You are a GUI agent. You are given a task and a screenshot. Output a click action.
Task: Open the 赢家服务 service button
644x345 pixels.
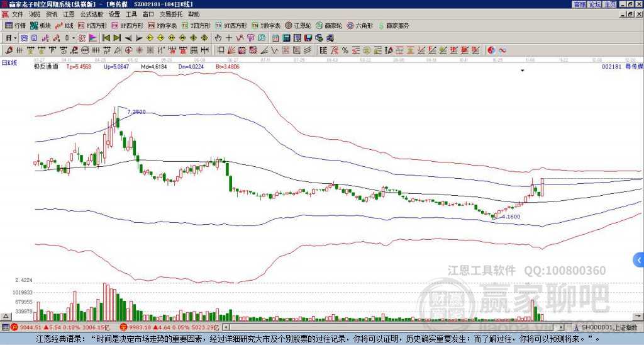[x=394, y=25]
